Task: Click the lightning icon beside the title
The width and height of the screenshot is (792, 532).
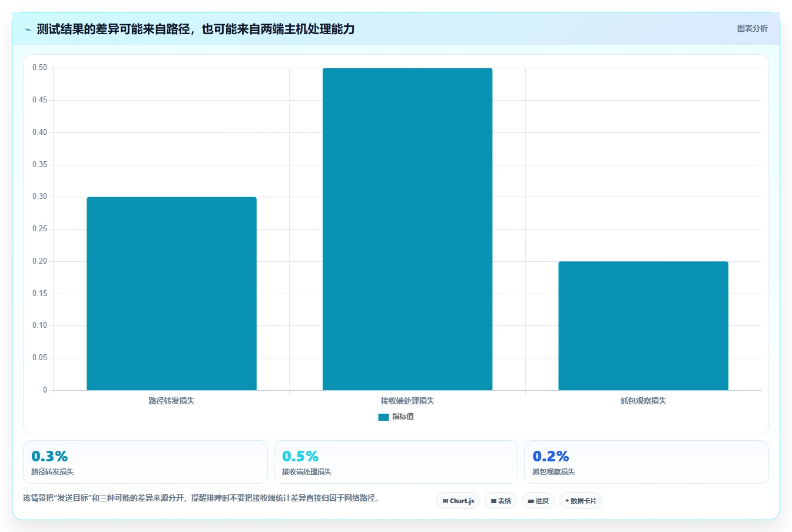Action: [x=28, y=29]
